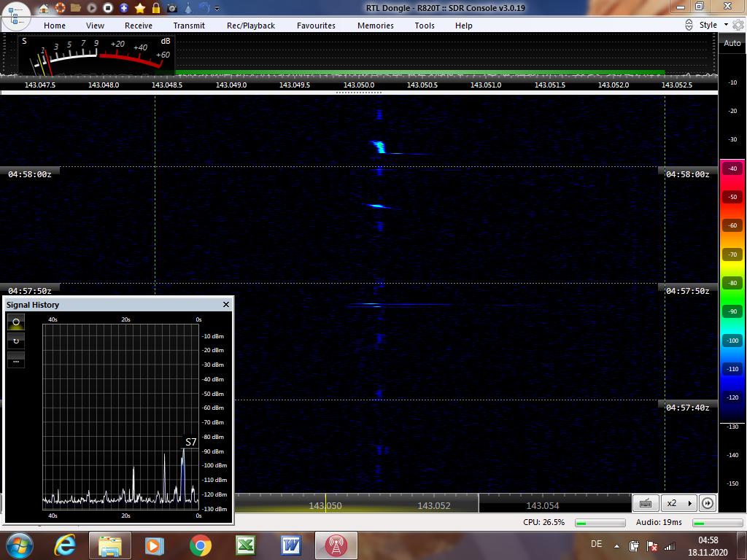Click the blue moon-shaped icon in toolbar
Image resolution: width=747 pixels, height=560 pixels.
click(204, 8)
